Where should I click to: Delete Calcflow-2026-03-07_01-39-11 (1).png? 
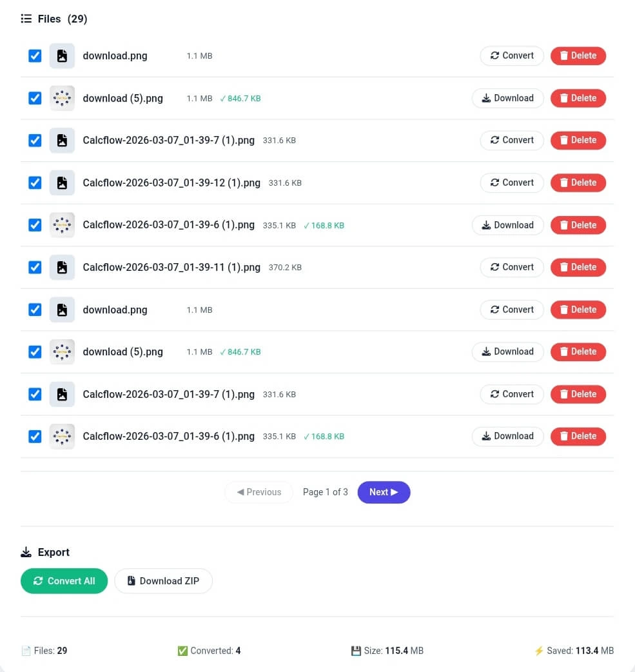coord(578,267)
